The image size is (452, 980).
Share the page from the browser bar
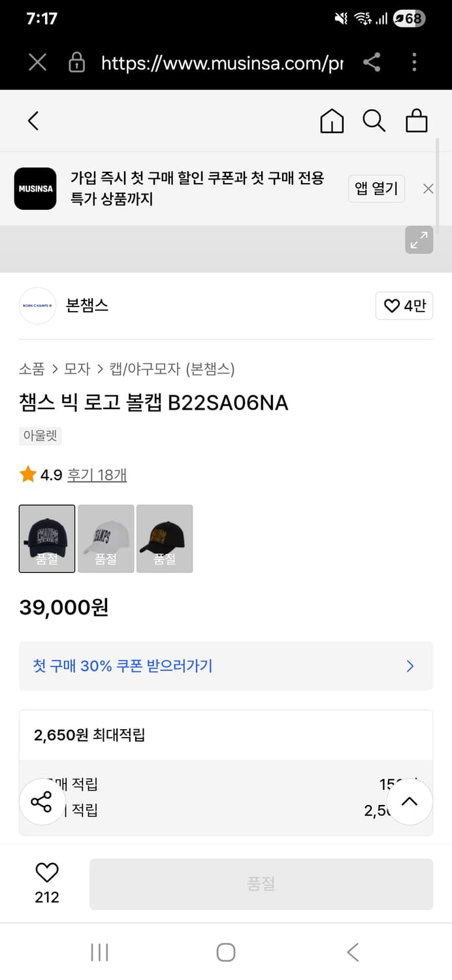coord(373,63)
